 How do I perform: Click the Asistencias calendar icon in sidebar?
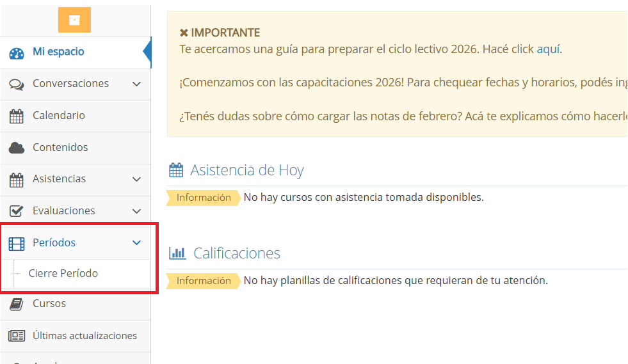(17, 180)
